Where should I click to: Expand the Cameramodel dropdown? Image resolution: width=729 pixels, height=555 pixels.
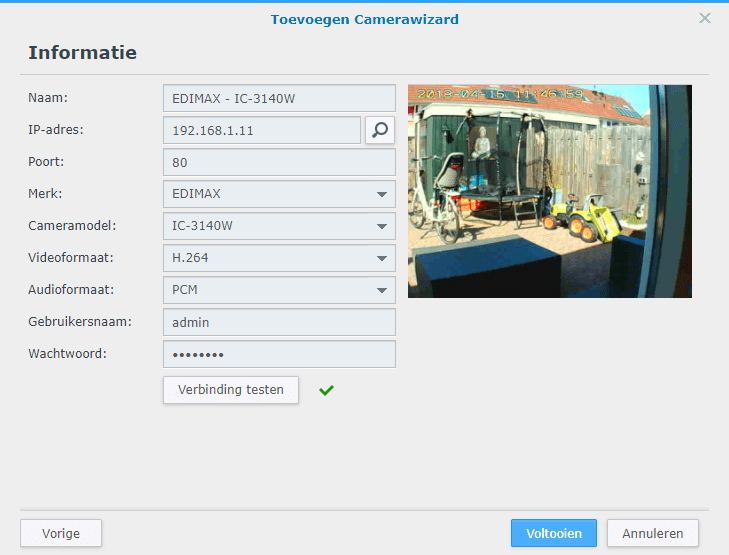coord(279,226)
